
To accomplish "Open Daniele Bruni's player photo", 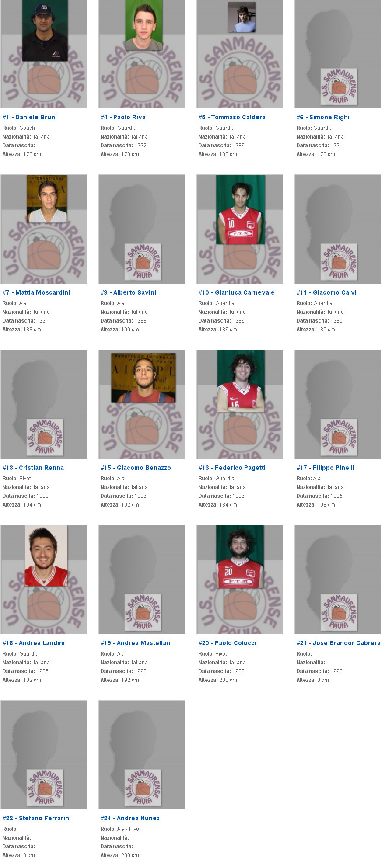I will coord(45,31).
